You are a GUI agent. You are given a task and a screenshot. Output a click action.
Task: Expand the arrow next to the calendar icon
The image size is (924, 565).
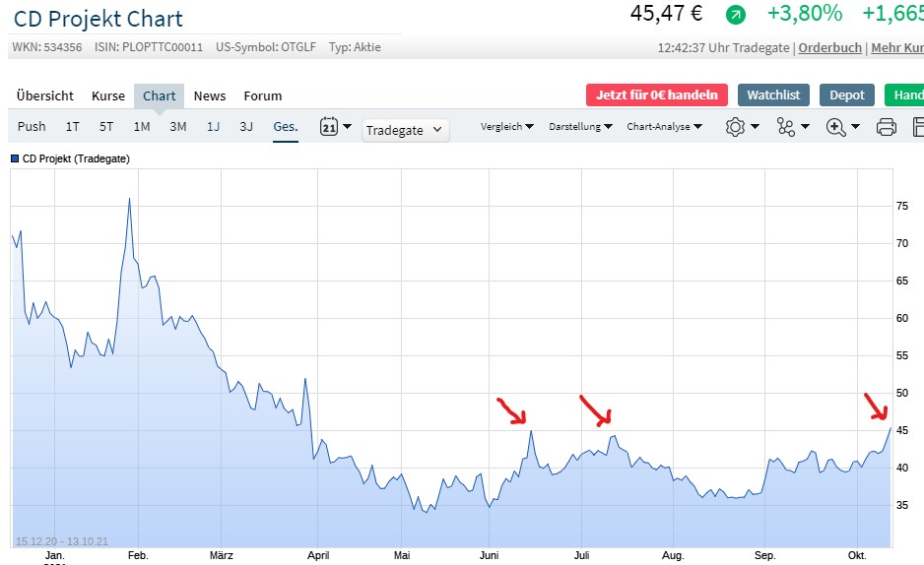[347, 127]
